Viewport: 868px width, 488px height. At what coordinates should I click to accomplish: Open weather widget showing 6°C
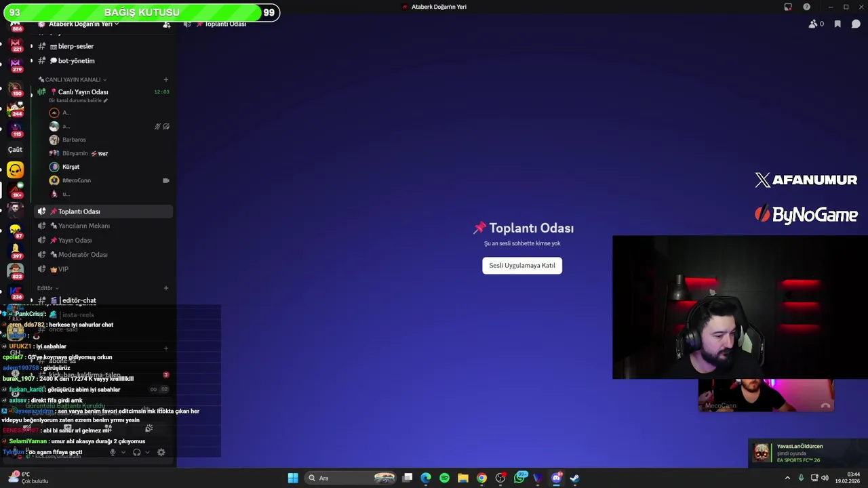27,478
